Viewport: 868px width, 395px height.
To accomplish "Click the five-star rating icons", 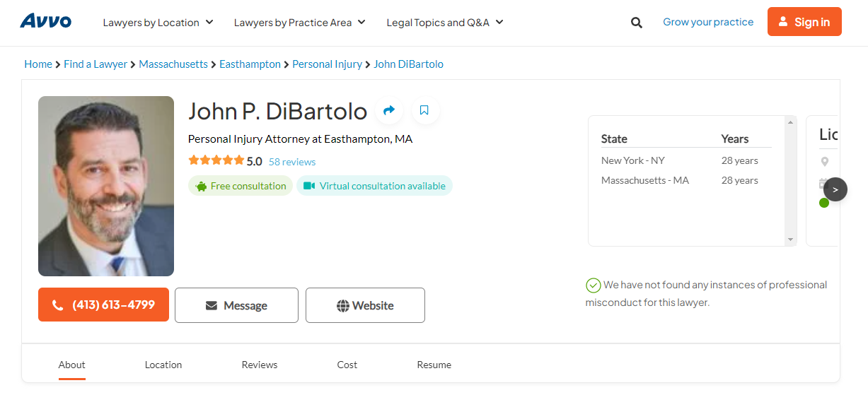I will point(216,160).
